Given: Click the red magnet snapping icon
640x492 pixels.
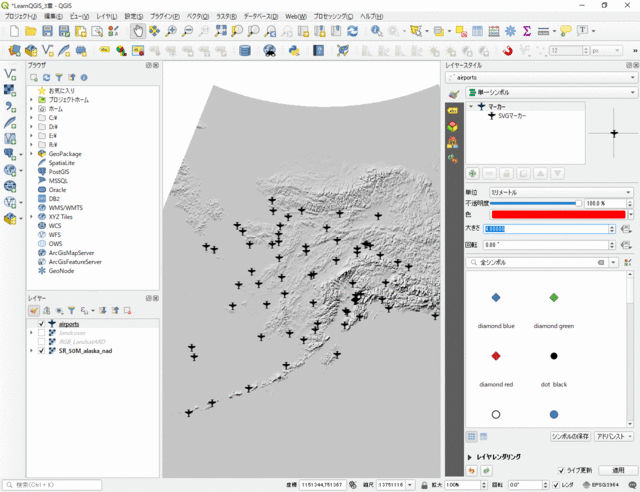Looking at the screenshot, I should tap(507, 51).
